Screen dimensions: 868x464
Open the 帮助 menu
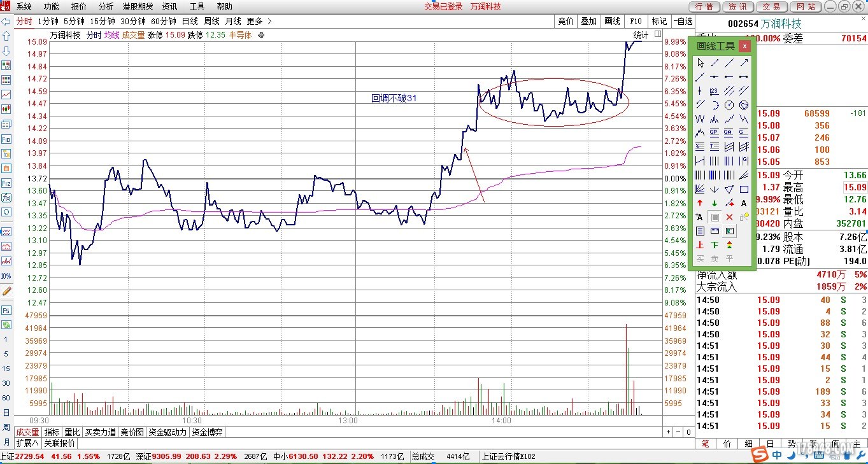(224, 6)
